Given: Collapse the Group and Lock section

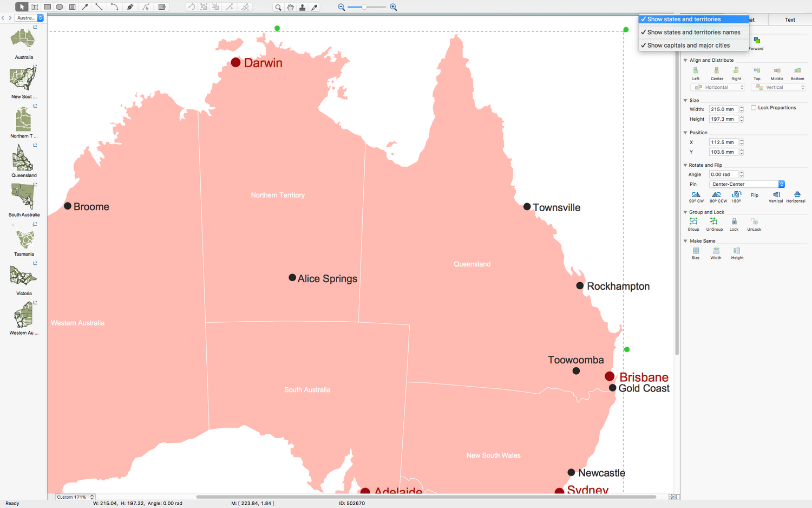Looking at the screenshot, I should coord(685,212).
